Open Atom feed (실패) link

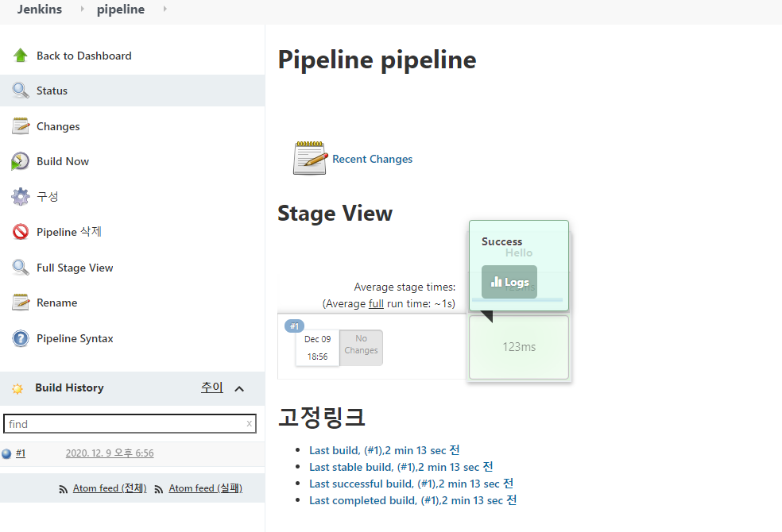[x=206, y=488]
